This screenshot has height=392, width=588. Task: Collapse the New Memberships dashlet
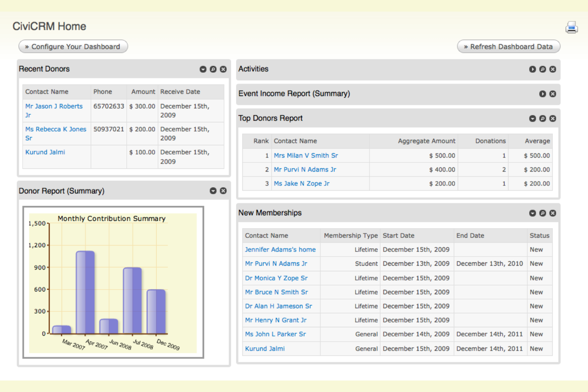click(x=532, y=213)
